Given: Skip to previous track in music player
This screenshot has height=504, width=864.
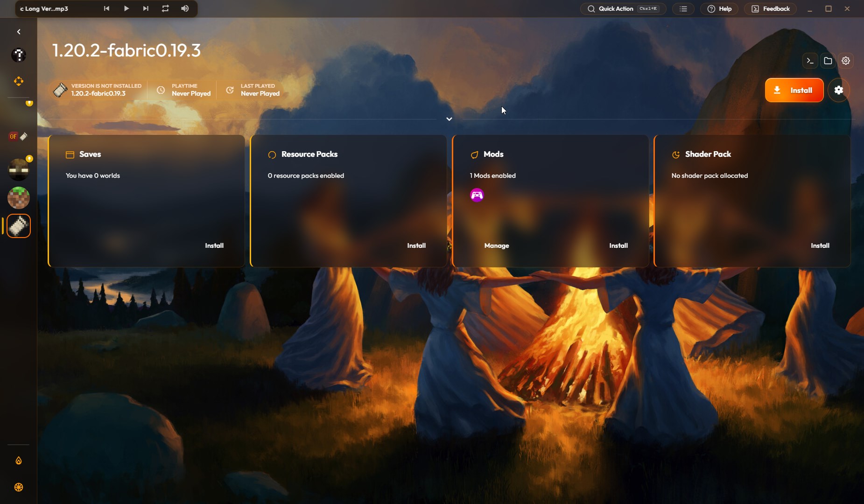Looking at the screenshot, I should (106, 8).
